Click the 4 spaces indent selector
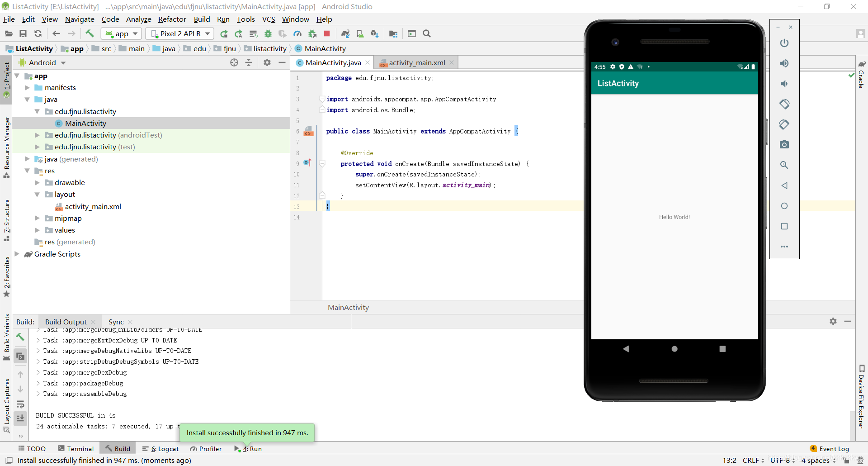Screen dimensions: 868x466 click(819, 460)
